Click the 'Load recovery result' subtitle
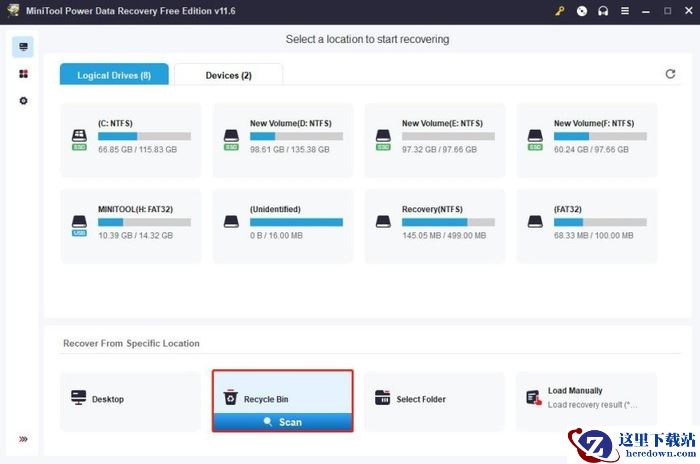Viewport: 700px width, 464px height. (x=592, y=405)
